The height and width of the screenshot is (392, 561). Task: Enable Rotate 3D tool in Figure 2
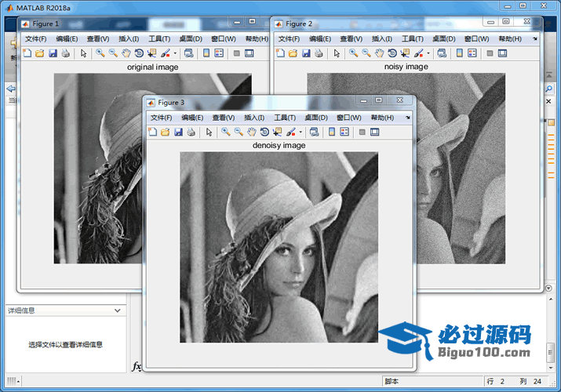point(392,53)
